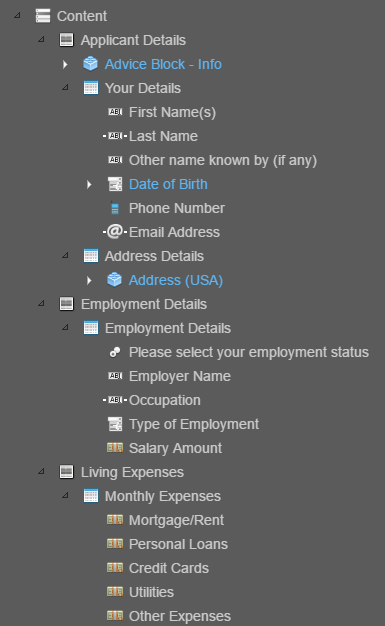Click the Email Address @ icon
Image resolution: width=385 pixels, height=626 pixels.
(x=115, y=232)
